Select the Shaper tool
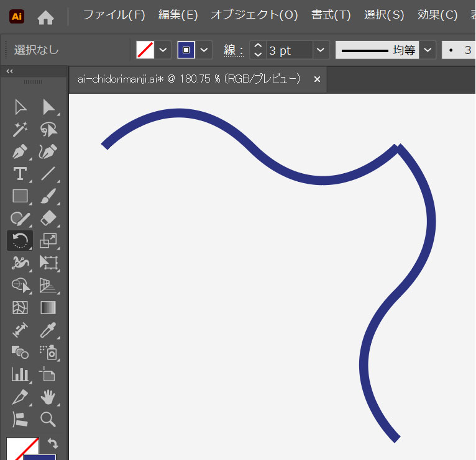Screen dimensions: 476x460 click(20, 219)
